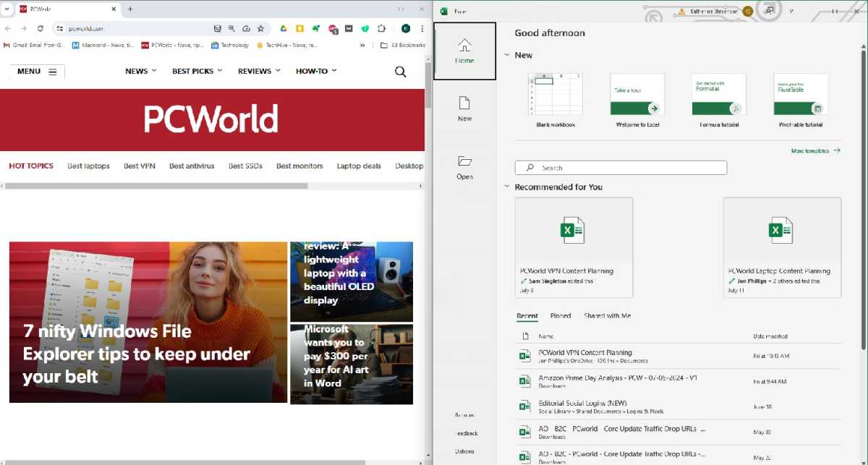Open the PivotTable tutorial template
The height and width of the screenshot is (465, 868).
click(801, 101)
